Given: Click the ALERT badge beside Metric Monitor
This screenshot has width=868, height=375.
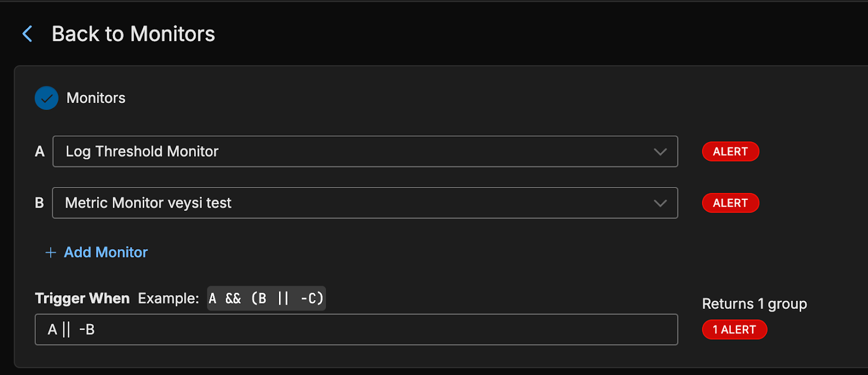Looking at the screenshot, I should tap(730, 203).
